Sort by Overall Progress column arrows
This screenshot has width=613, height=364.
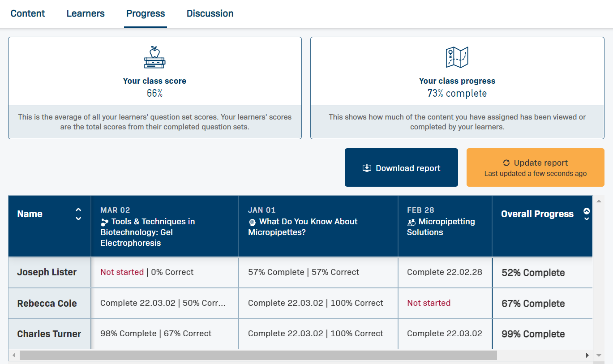pyautogui.click(x=587, y=214)
